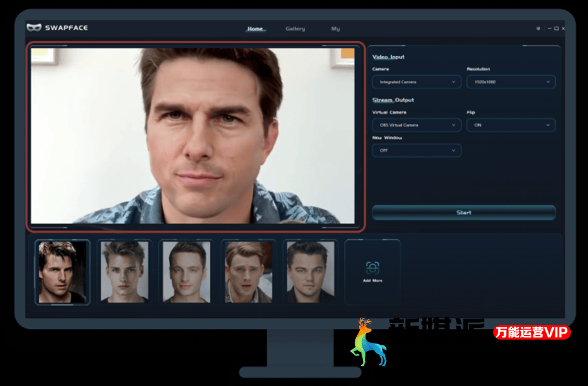Open the My tab
The height and width of the screenshot is (386, 588).
tap(335, 29)
